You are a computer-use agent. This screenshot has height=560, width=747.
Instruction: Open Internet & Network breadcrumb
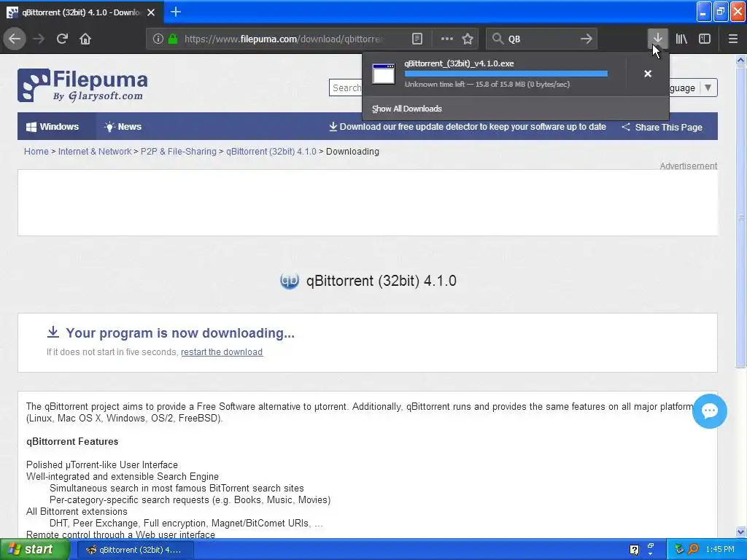(94, 152)
